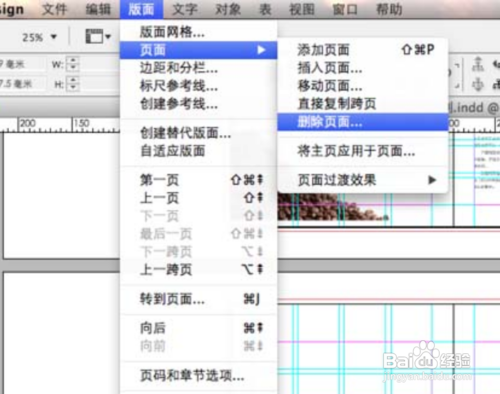Screen dimensions: 500x394
Task: Choose 自适应版面 option
Action: (199, 151)
